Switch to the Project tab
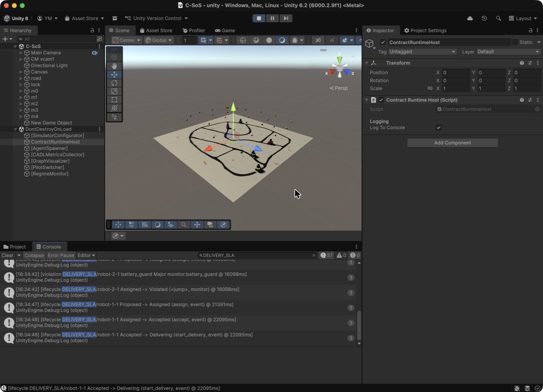 [14, 247]
